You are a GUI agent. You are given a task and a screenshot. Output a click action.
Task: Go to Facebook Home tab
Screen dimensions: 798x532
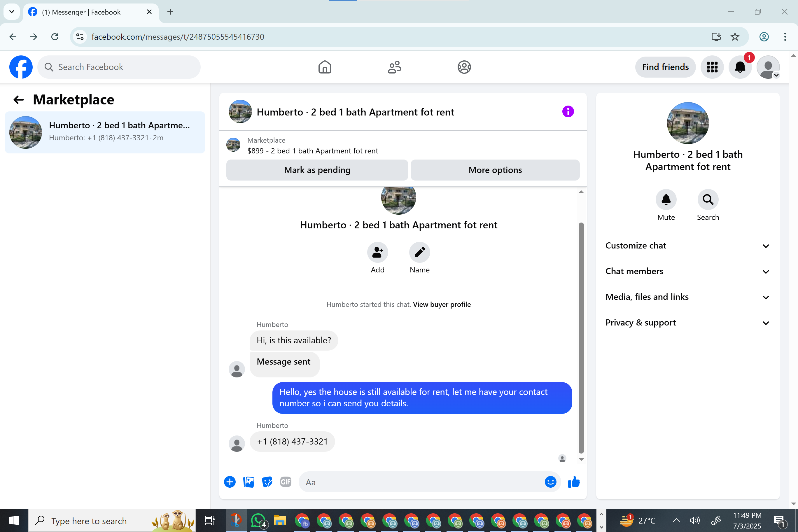pyautogui.click(x=325, y=67)
